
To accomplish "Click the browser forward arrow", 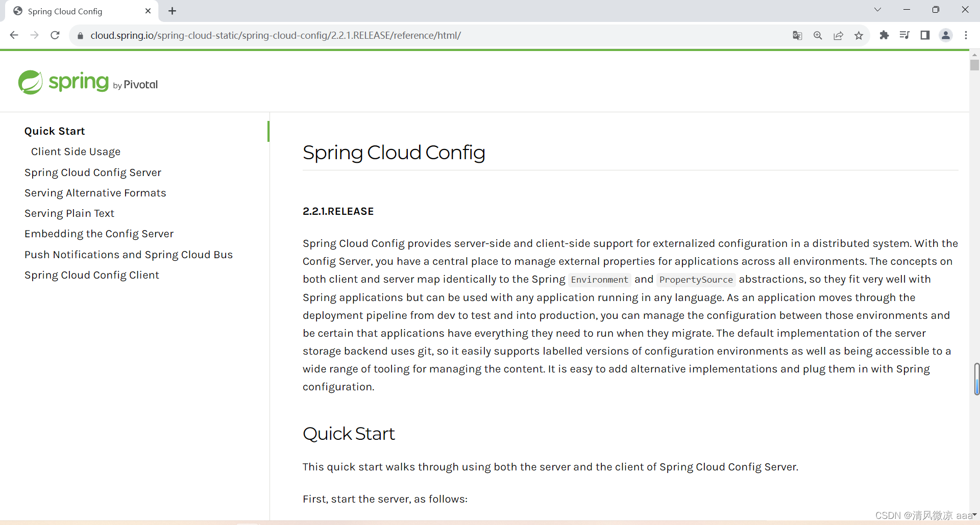I will click(34, 35).
